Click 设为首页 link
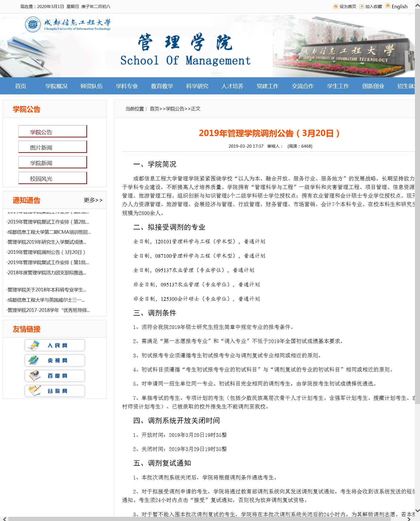420x521 pixels. 348,7
